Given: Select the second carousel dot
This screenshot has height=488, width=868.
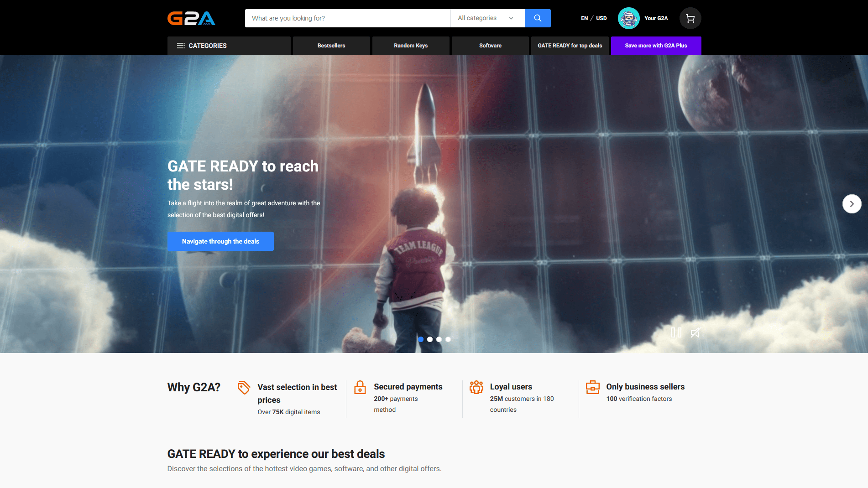Looking at the screenshot, I should 429,339.
